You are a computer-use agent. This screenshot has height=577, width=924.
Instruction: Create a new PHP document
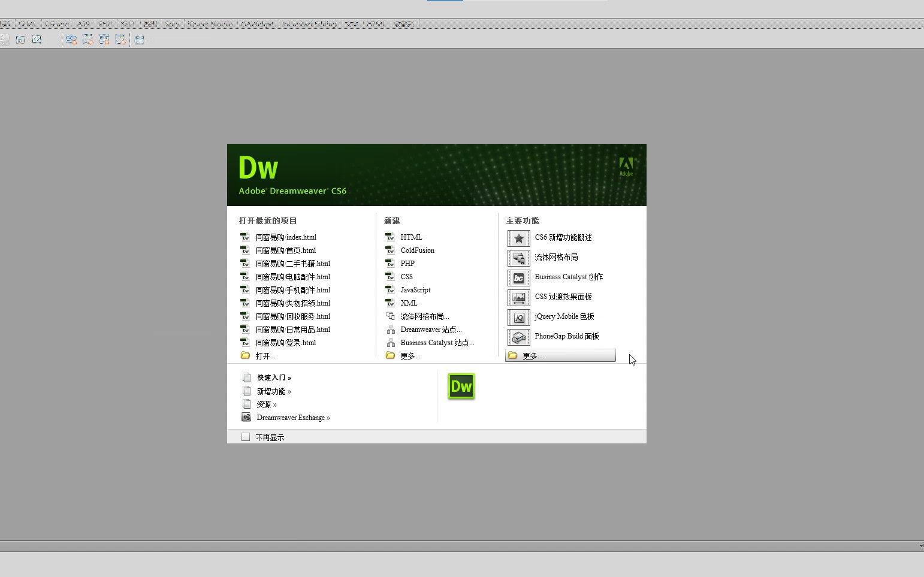coord(407,264)
